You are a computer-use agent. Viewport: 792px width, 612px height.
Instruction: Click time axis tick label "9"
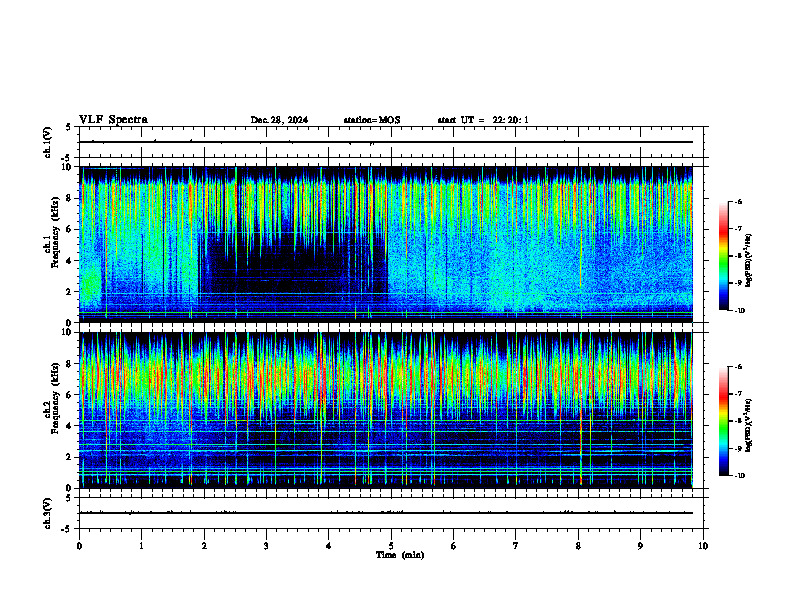pyautogui.click(x=640, y=546)
